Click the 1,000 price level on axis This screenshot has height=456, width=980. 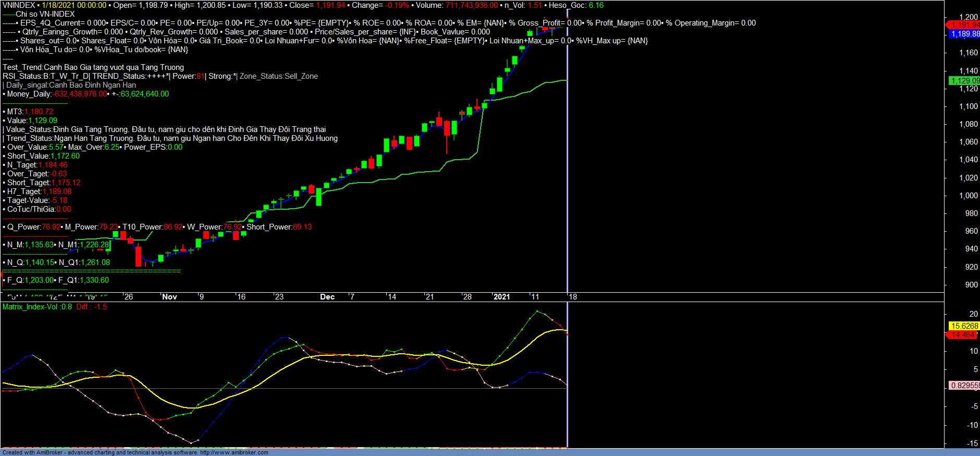969,196
